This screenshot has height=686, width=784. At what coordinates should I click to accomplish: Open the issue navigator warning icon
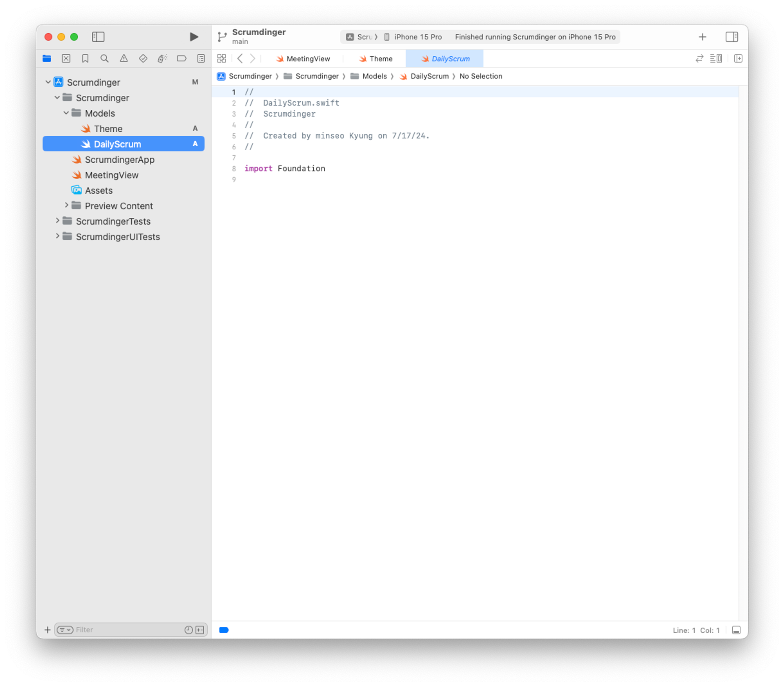click(x=123, y=58)
